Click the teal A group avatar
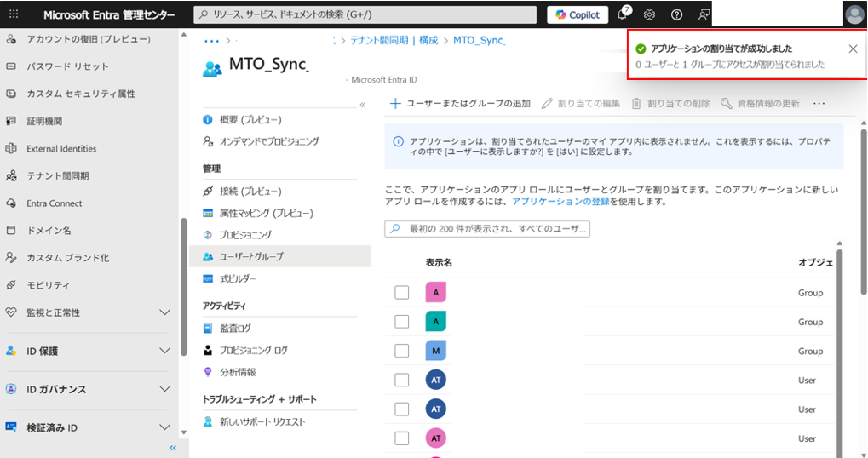The image size is (868, 458). 435,322
